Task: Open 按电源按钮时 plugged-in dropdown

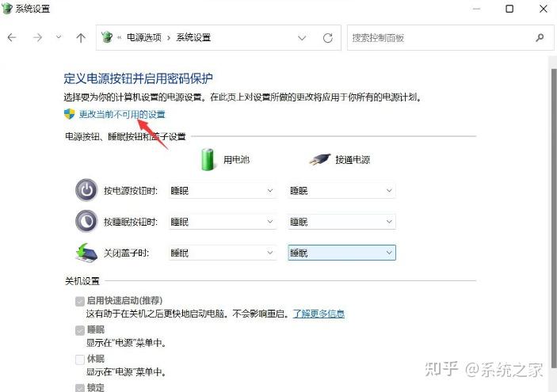Action: 341,191
